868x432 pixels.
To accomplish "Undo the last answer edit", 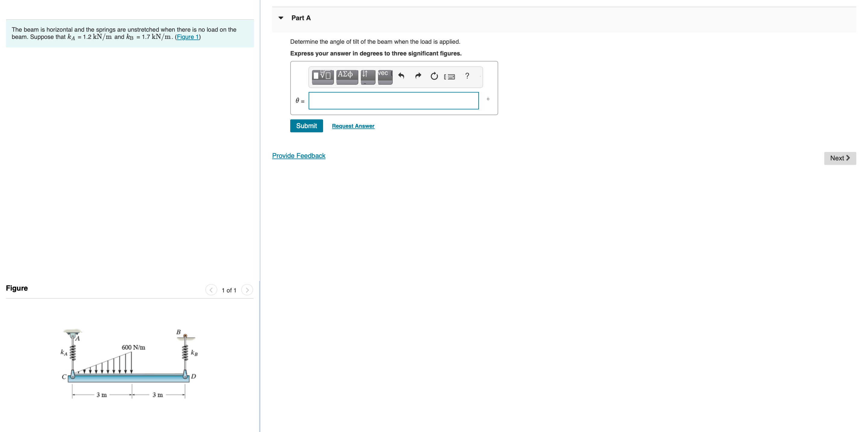I will coord(401,76).
